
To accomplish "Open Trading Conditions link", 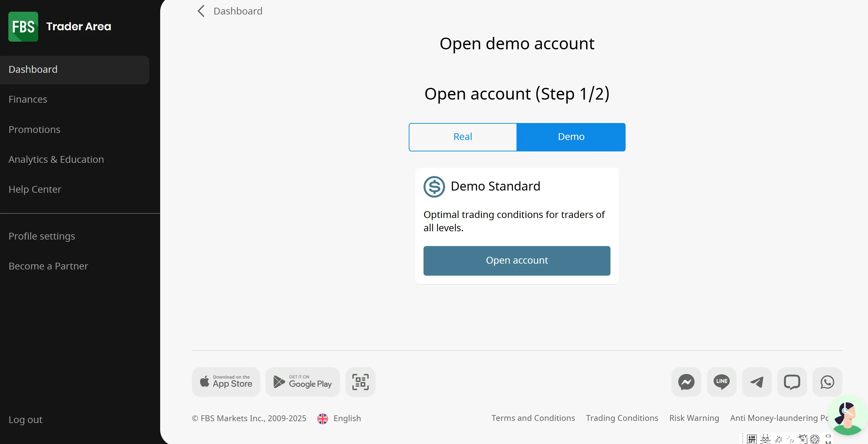I will 622,418.
